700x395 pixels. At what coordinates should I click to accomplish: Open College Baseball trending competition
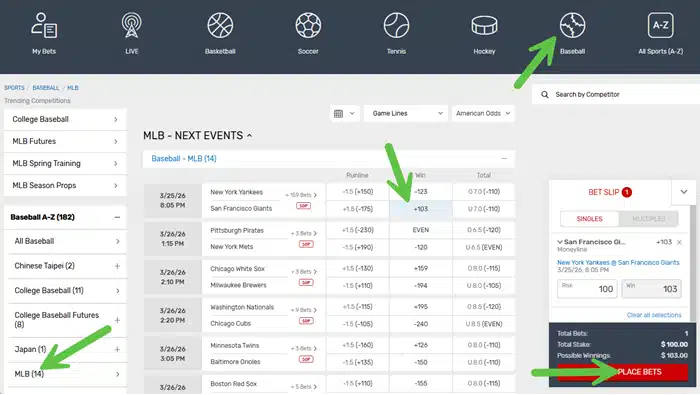click(65, 120)
